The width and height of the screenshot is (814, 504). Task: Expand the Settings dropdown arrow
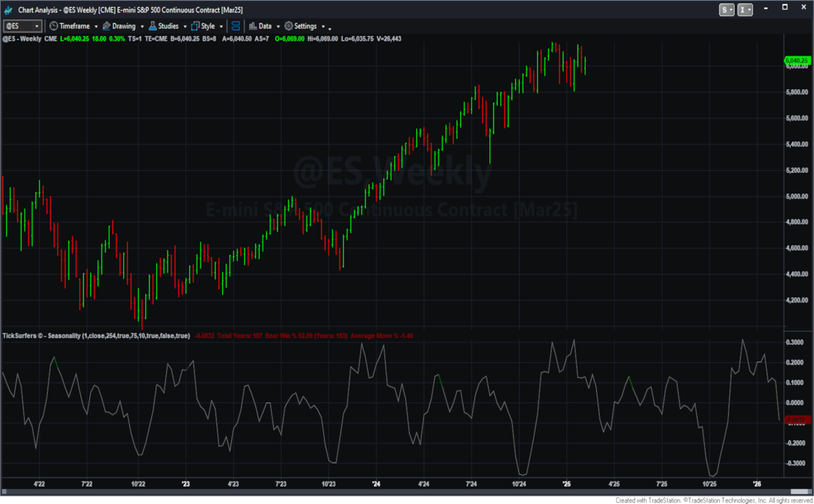(323, 27)
